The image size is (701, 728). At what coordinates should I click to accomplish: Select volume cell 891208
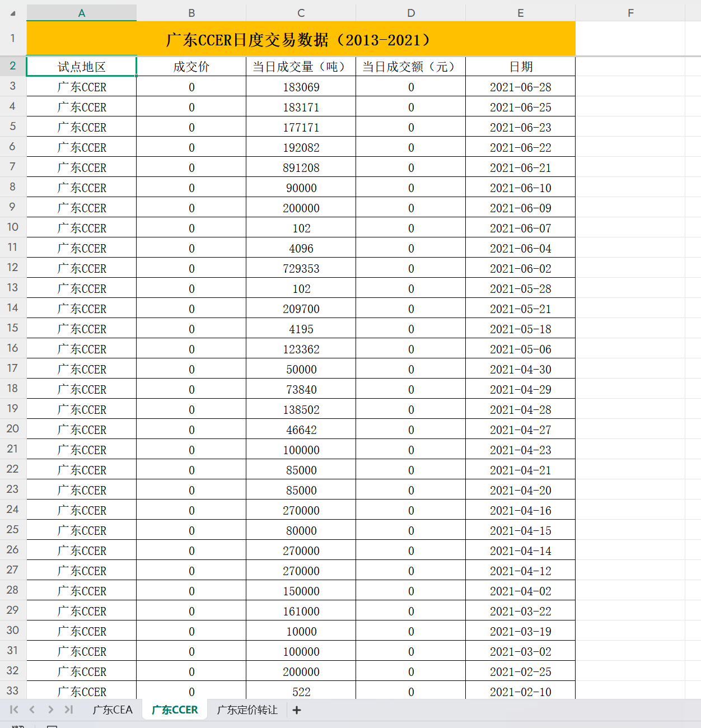pyautogui.click(x=301, y=167)
